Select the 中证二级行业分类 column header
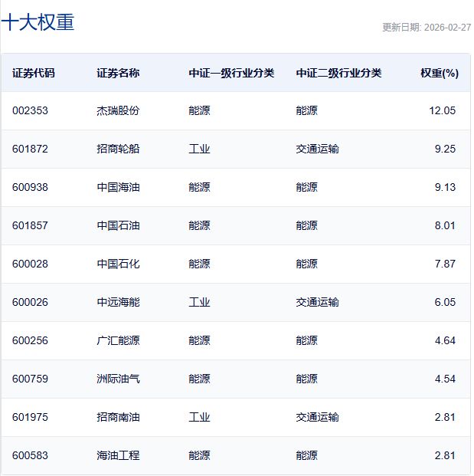 (x=338, y=74)
